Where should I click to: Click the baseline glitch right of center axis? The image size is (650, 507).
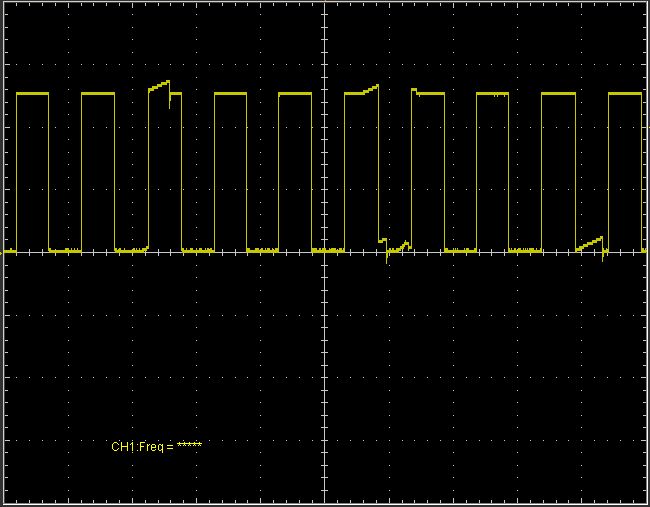[394, 245]
